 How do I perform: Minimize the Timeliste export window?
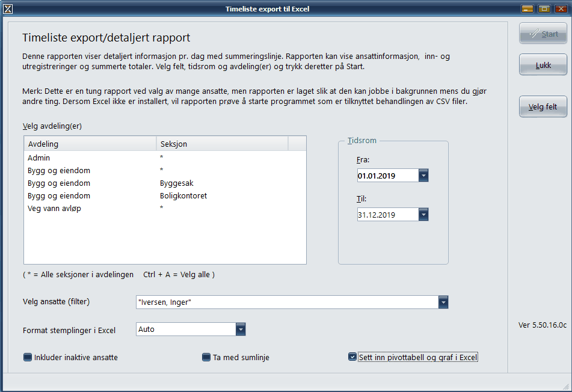[527, 9]
